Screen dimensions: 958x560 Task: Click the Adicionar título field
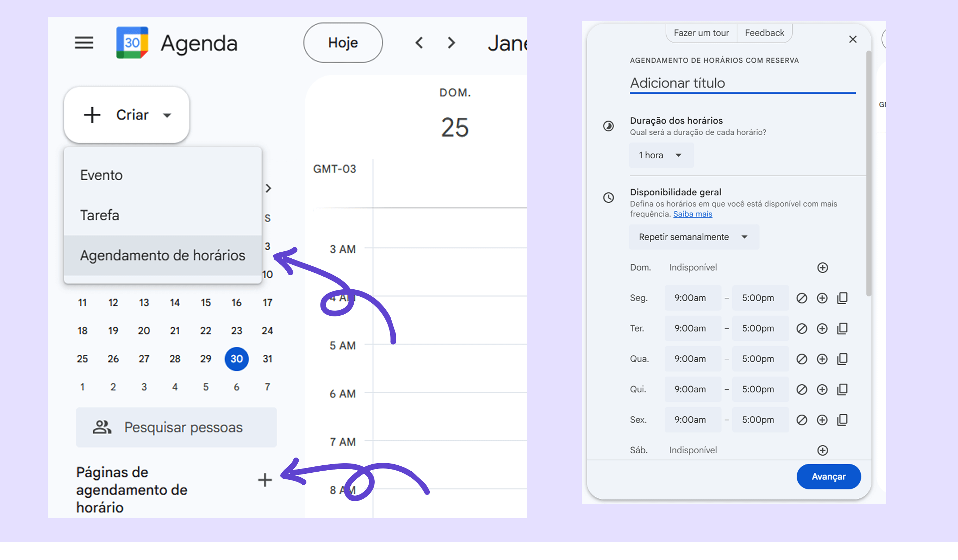tap(742, 83)
